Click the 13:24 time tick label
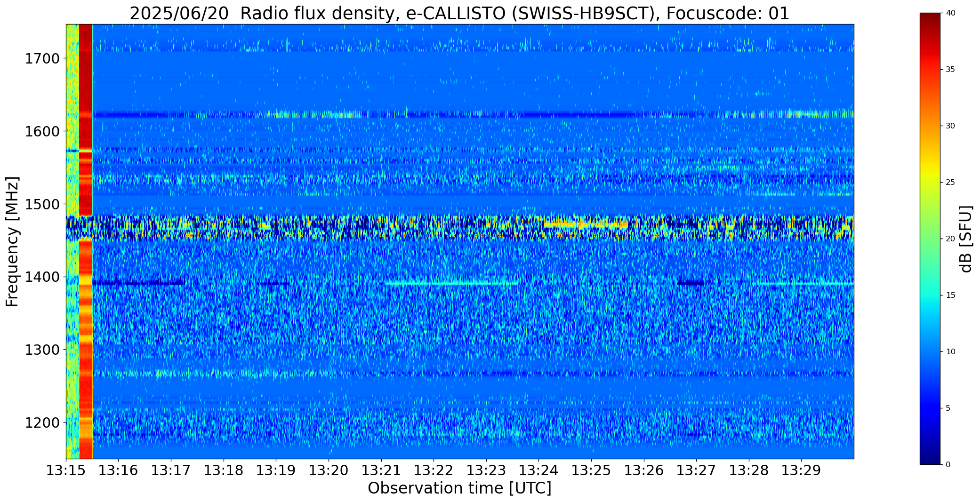980x502 pixels. [x=538, y=470]
